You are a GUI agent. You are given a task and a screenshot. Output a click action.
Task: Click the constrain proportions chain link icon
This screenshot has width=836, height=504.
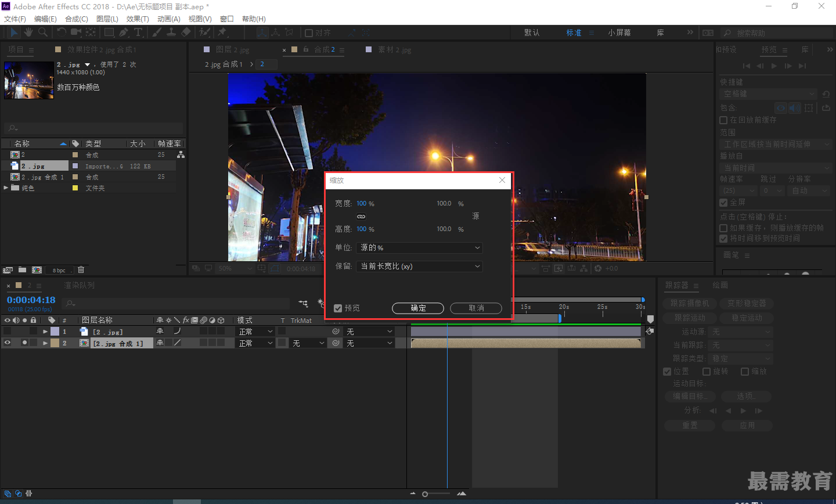pos(361,216)
